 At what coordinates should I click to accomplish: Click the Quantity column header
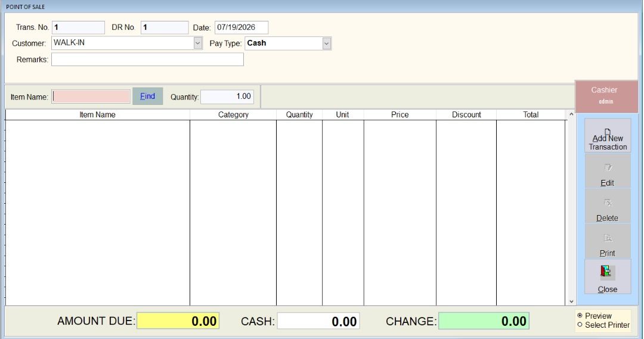pos(299,114)
